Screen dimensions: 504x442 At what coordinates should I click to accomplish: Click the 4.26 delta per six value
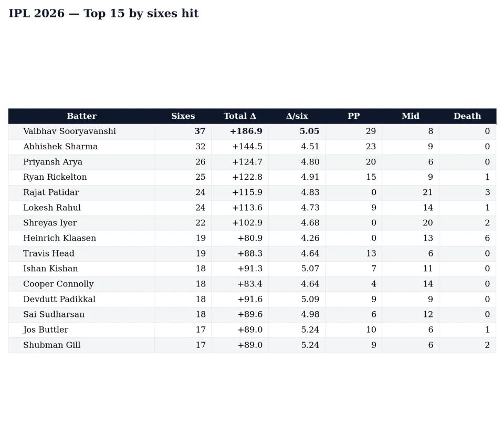point(310,238)
